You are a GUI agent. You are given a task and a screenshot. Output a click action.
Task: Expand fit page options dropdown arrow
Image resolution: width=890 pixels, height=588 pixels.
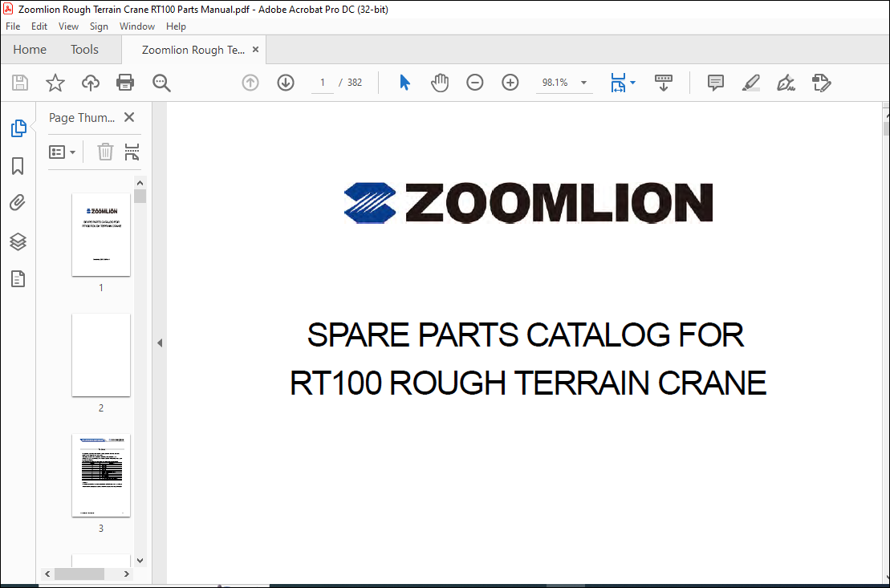click(x=633, y=83)
